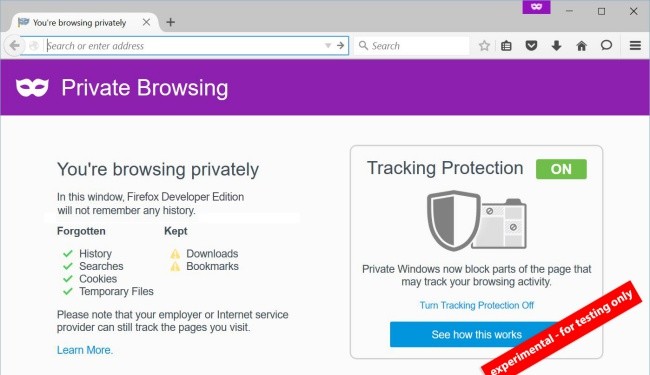Open a new tab with plus button
This screenshot has height=375, width=650.
[x=170, y=22]
